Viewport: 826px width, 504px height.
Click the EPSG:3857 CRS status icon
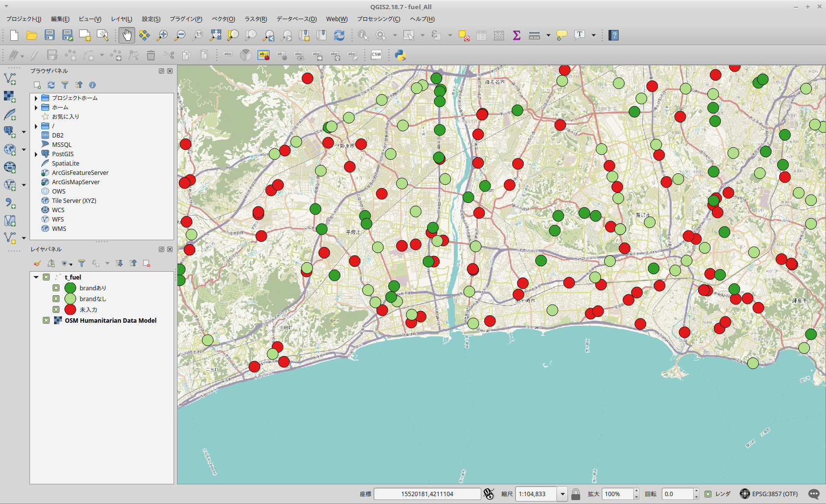pos(745,494)
